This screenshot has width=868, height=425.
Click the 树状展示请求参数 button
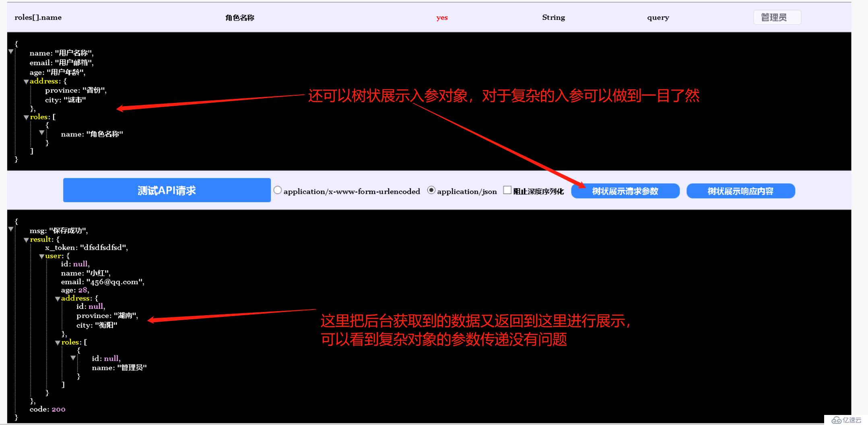tap(625, 191)
